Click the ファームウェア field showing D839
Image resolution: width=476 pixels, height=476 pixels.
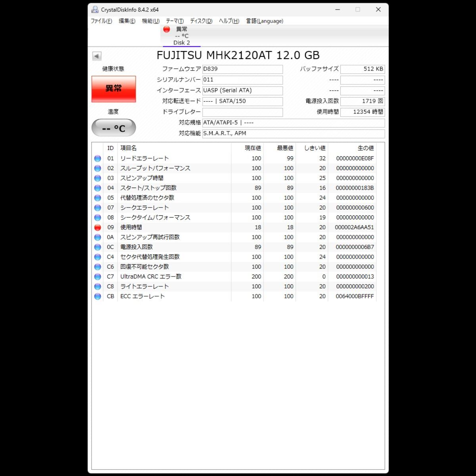[242, 69]
